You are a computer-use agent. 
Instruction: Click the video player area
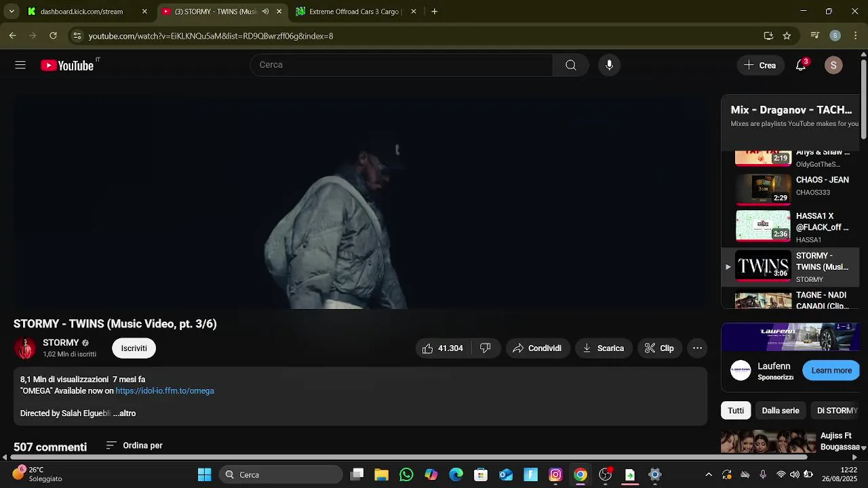[x=360, y=201]
